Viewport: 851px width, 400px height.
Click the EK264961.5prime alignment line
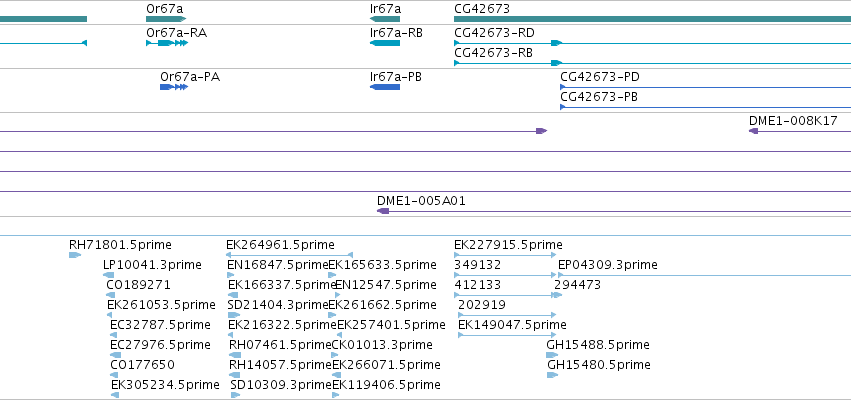pyautogui.click(x=289, y=255)
